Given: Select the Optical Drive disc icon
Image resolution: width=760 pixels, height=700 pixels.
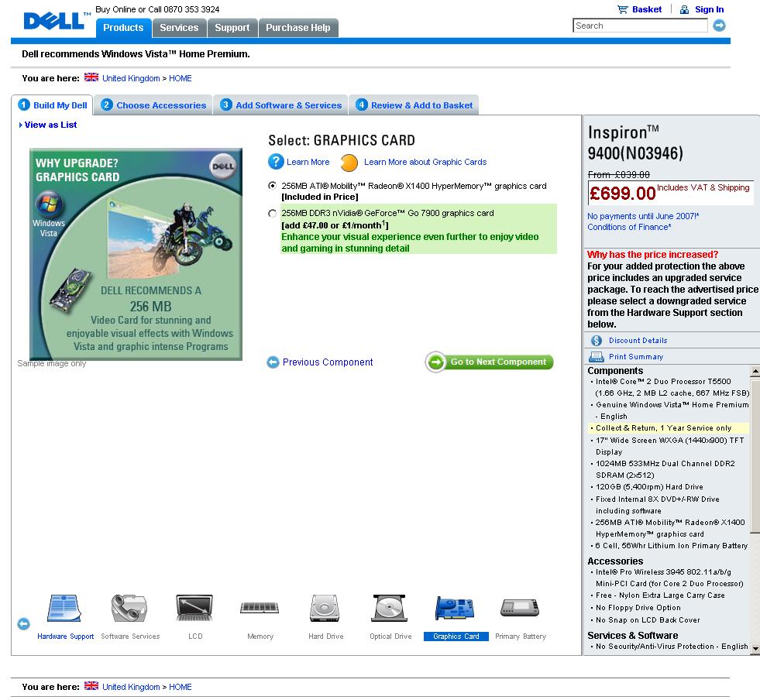Looking at the screenshot, I should pos(390,609).
